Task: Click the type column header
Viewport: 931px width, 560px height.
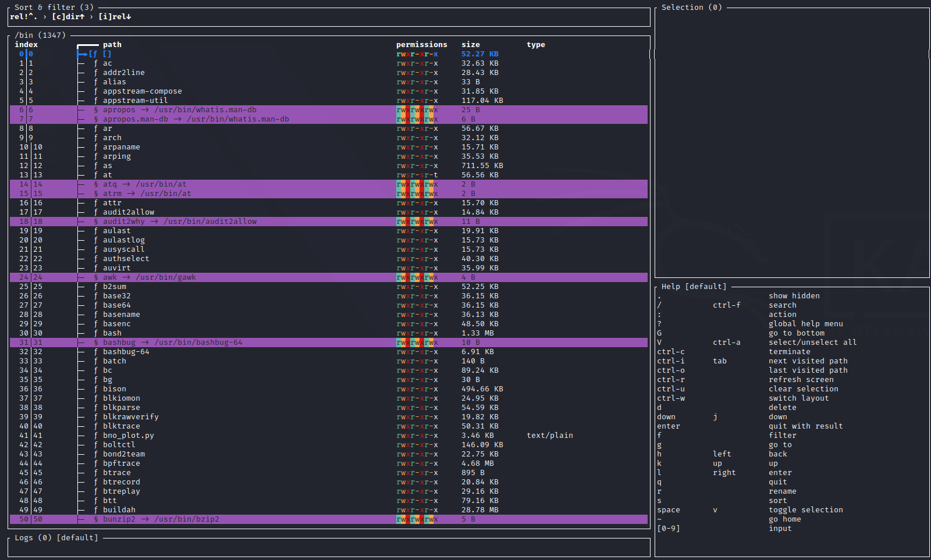Action: pos(536,45)
